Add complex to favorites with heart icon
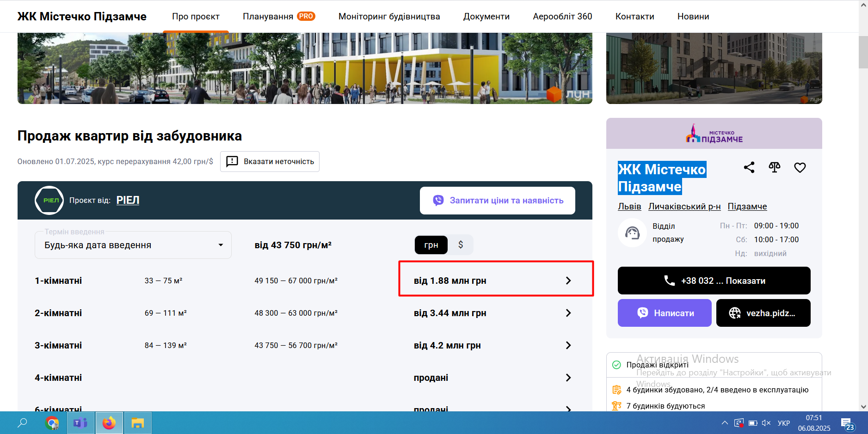This screenshot has height=434, width=868. coord(800,167)
